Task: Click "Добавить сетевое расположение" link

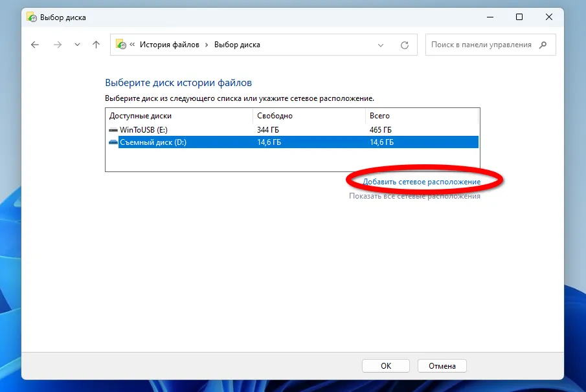Action: click(422, 182)
